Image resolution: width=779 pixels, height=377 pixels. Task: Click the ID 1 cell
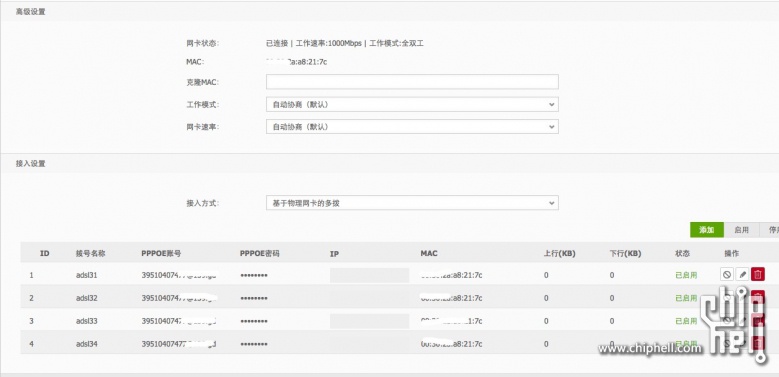31,275
